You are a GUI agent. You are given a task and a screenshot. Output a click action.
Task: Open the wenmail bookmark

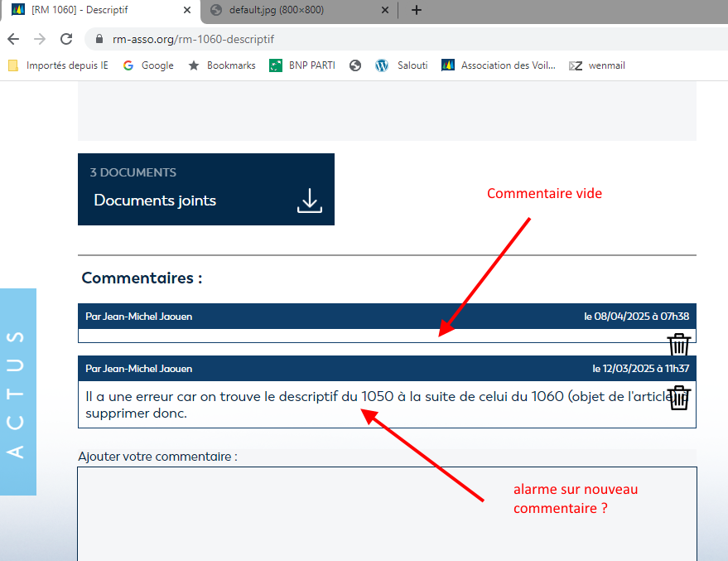pos(600,65)
